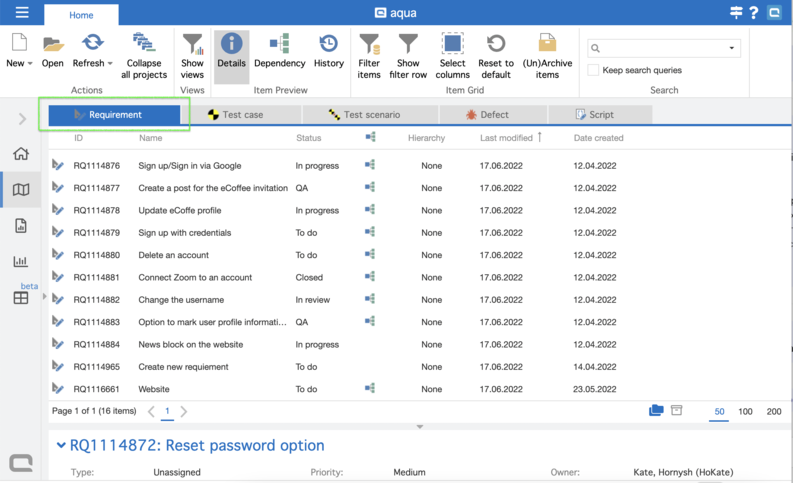The width and height of the screenshot is (793, 483).
Task: Sort by Last modified column header
Action: click(506, 138)
